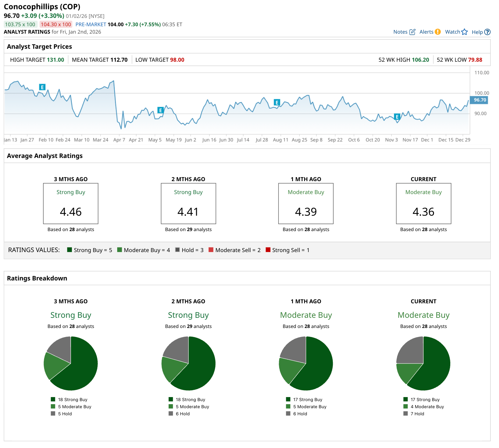Click the 2 Mths Ago ratings pie chart
Image resolution: width=499 pixels, height=448 pixels.
tap(188, 363)
